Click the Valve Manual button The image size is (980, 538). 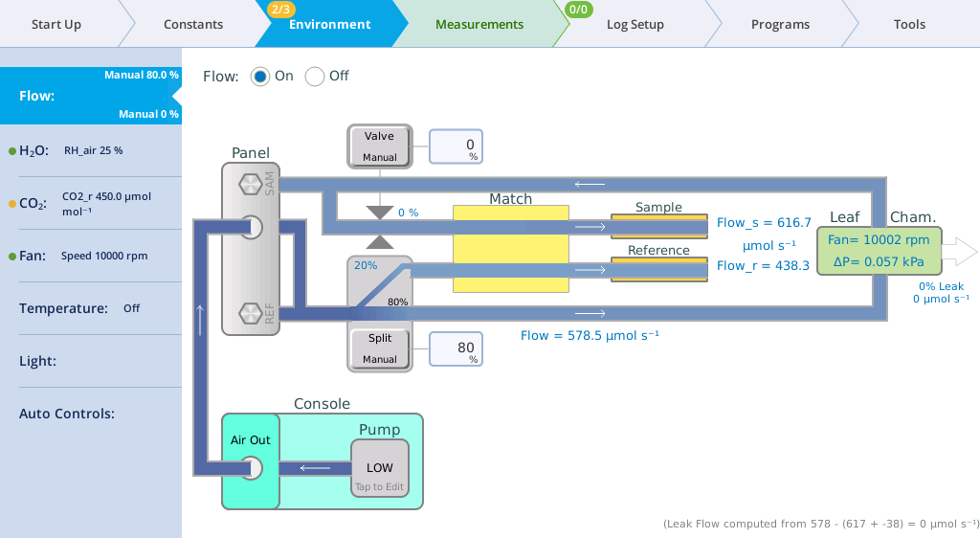(x=379, y=146)
